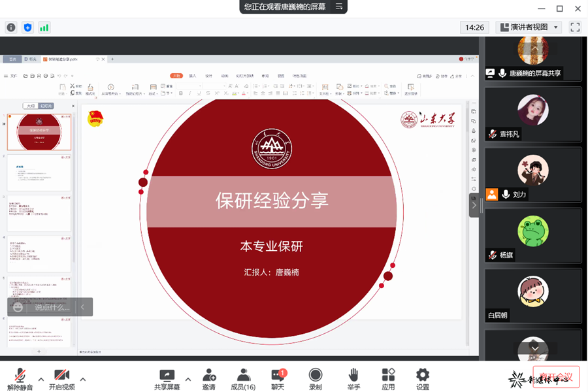This screenshot has width=588, height=392.
Task: Open the 邀请 invite icon
Action: pyautogui.click(x=209, y=379)
